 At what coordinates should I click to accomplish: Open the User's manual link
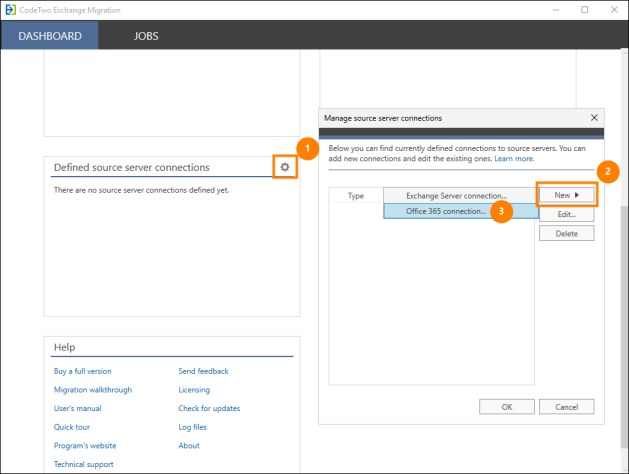click(x=77, y=408)
